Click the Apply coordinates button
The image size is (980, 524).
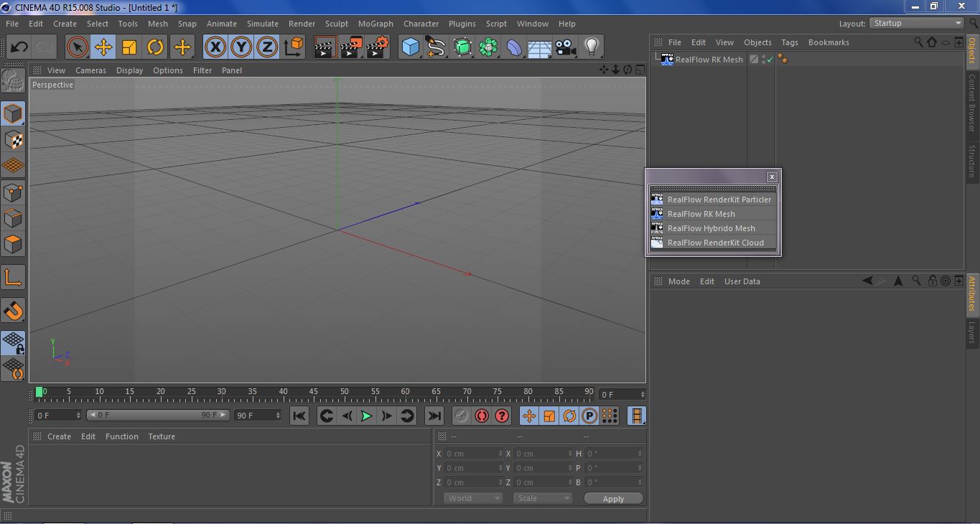point(613,499)
